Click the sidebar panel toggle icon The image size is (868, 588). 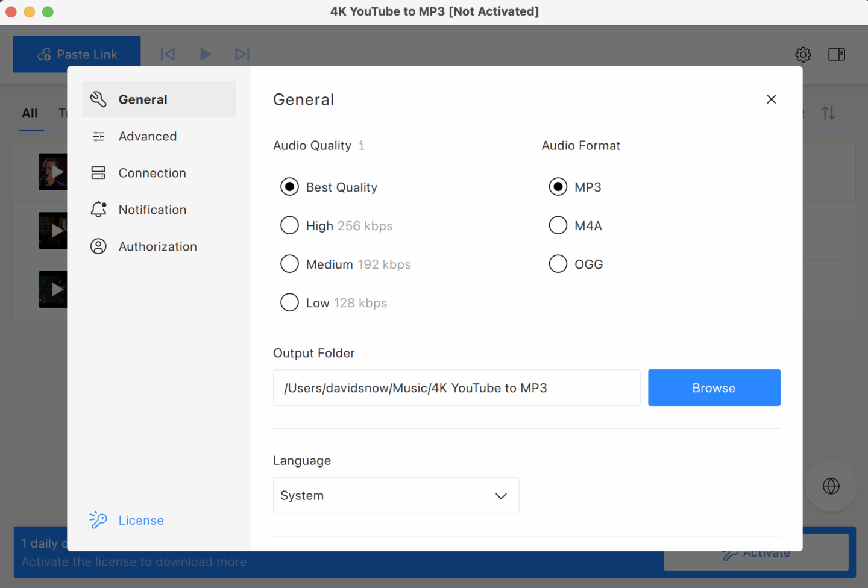(x=837, y=54)
